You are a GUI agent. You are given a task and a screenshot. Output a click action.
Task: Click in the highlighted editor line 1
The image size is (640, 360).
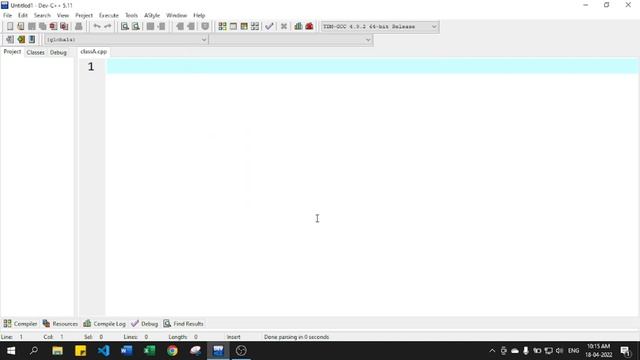(x=372, y=66)
